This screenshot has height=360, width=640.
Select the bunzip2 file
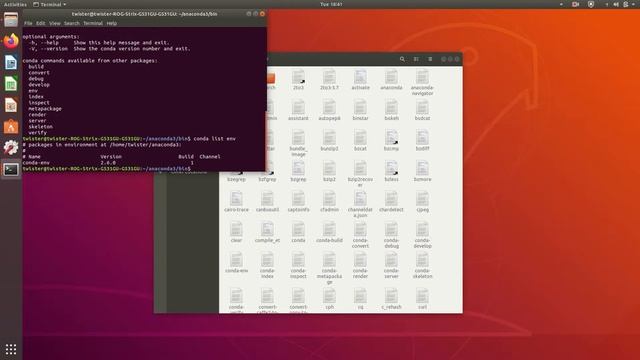329,141
